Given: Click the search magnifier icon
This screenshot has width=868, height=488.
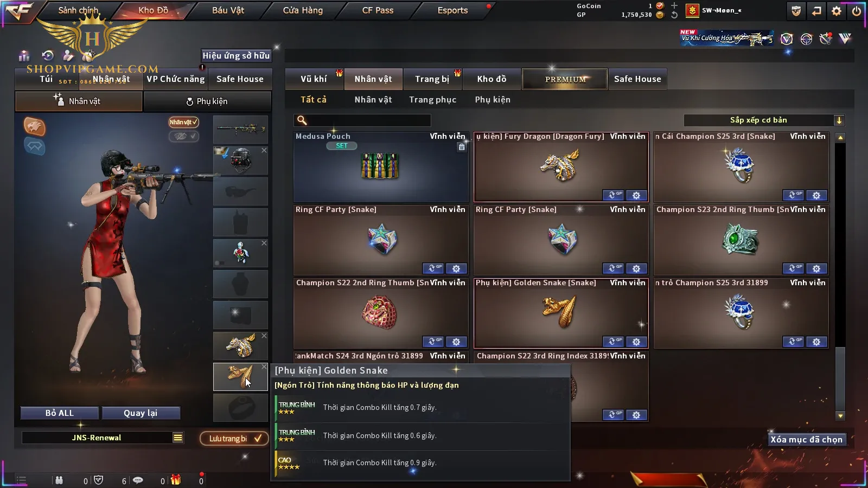Looking at the screenshot, I should tap(302, 120).
